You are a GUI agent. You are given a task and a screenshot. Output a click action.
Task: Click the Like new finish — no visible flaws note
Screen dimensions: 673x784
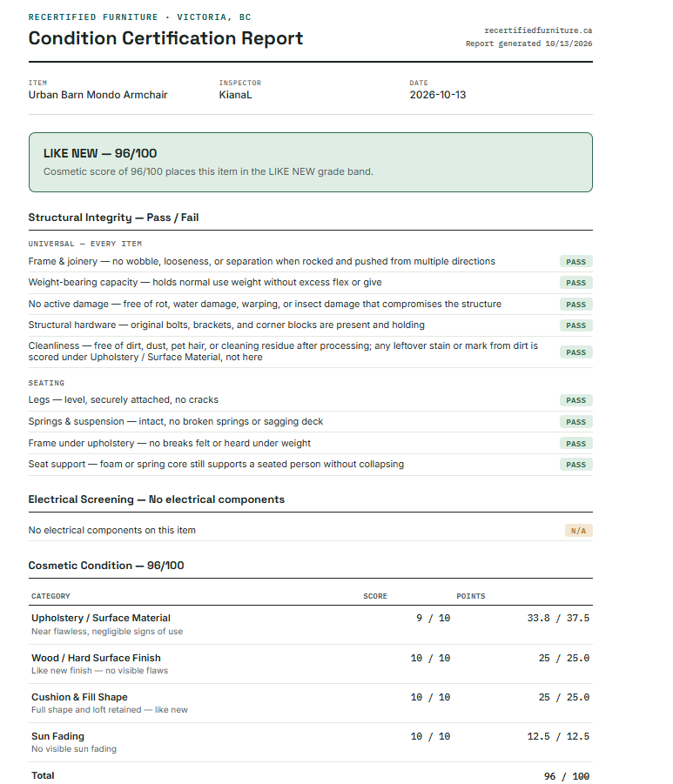click(x=99, y=670)
